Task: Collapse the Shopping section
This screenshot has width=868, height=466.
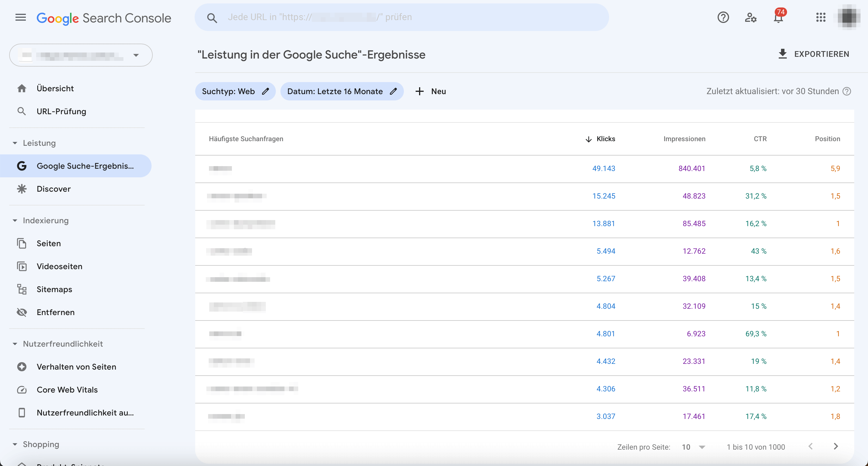Action: pos(15,444)
